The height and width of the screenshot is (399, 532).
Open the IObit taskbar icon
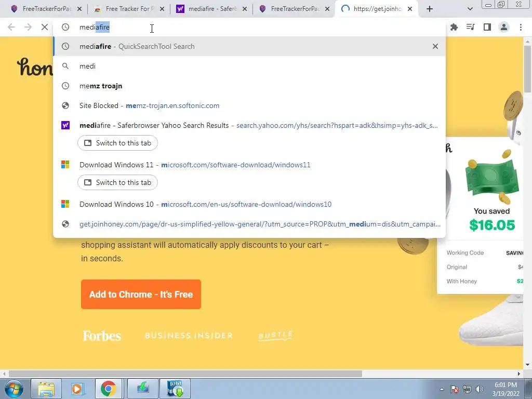coord(175,389)
